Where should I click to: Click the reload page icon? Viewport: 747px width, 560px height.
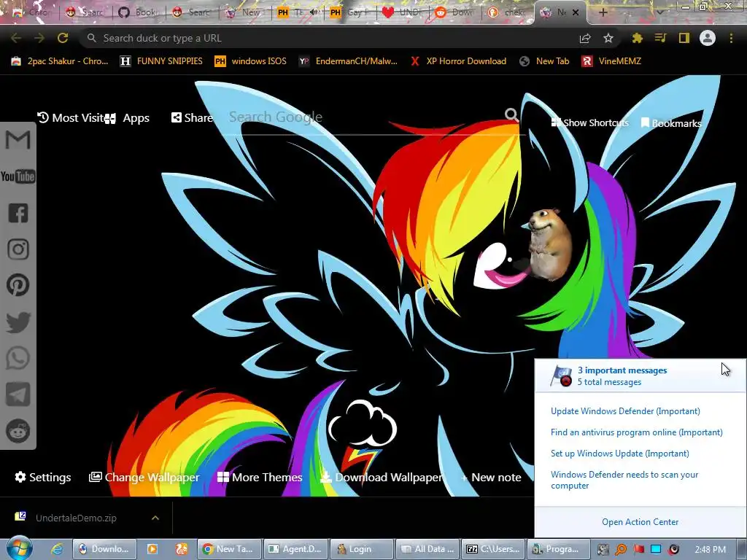point(63,38)
